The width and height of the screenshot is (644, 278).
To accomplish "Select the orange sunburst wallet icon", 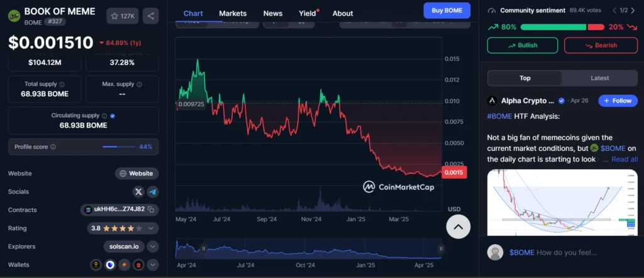I will pos(124,265).
